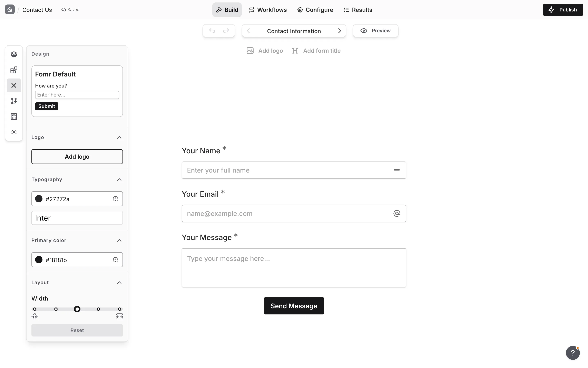Click the eye icon in Preview button
588x368 pixels.
coord(363,31)
